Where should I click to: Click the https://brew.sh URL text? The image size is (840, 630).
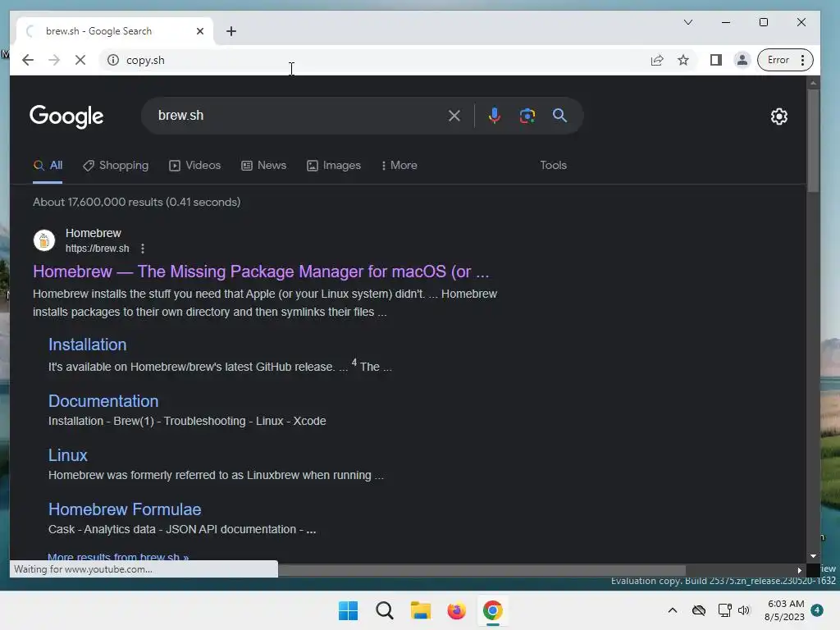[97, 249]
